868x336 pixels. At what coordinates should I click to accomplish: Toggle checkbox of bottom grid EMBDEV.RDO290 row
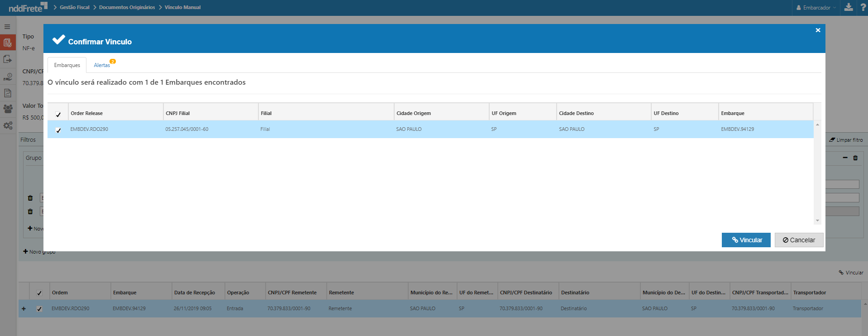point(39,309)
